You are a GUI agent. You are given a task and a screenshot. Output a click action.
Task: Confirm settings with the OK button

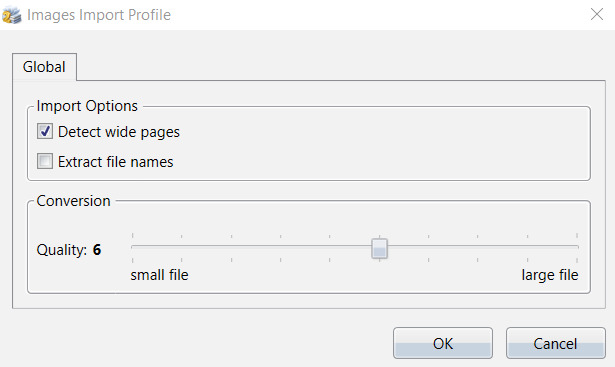pyautogui.click(x=443, y=343)
